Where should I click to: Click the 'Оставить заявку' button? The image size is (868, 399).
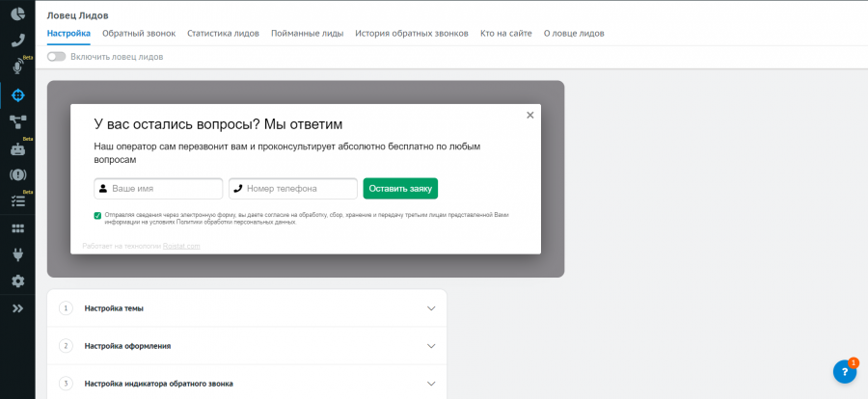pyautogui.click(x=400, y=189)
